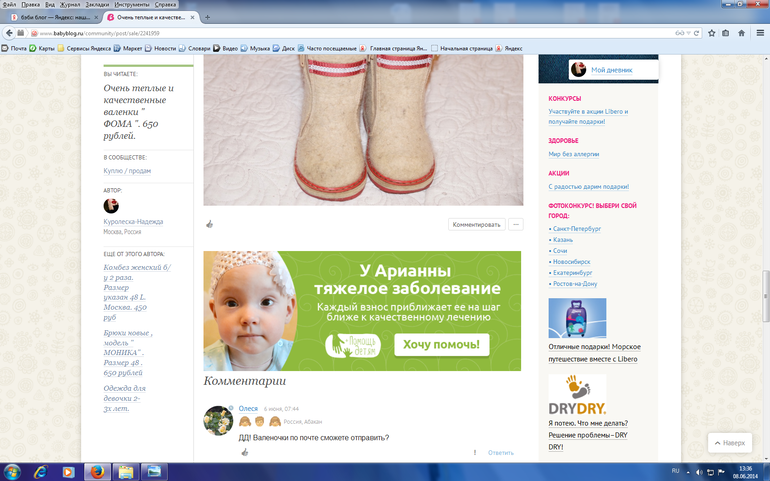
Task: Open the Новости bookmark
Action: pyautogui.click(x=160, y=48)
